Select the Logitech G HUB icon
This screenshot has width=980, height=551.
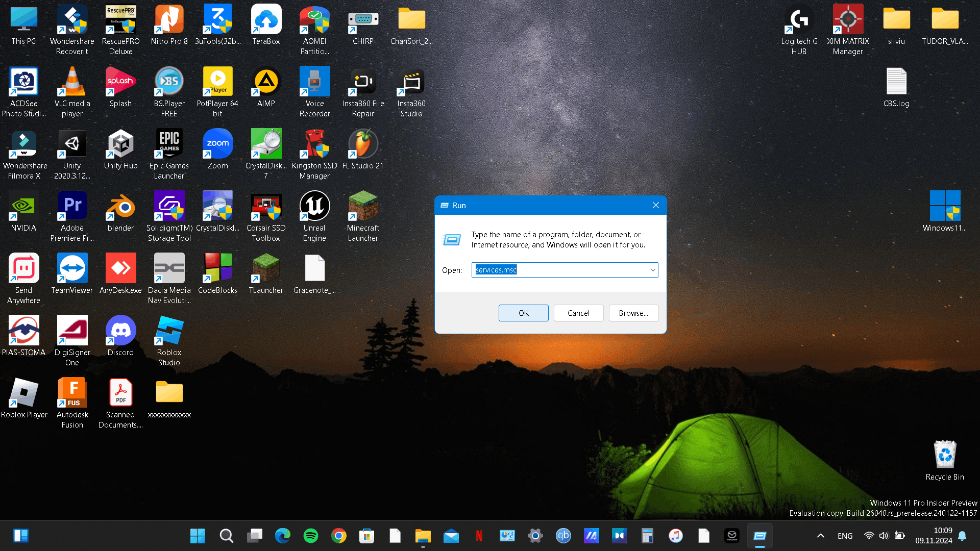799,30
